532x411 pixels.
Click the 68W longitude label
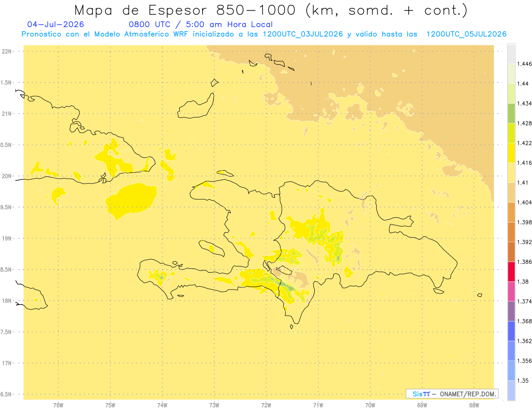[474, 405]
